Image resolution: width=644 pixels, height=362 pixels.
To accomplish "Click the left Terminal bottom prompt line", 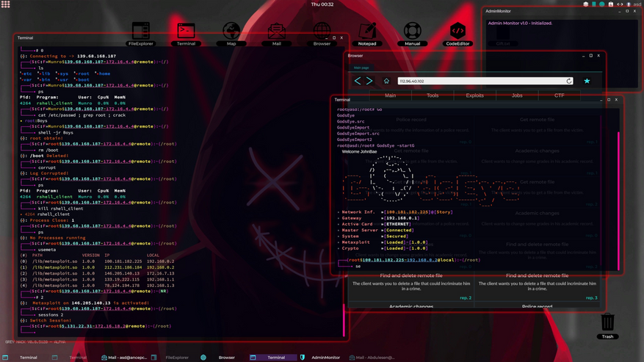I will coord(96,329).
